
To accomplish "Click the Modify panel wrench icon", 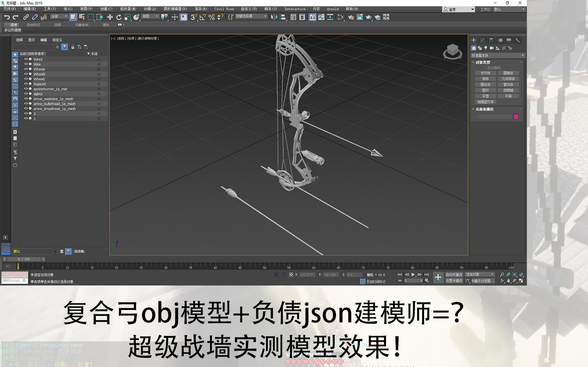I will (517, 40).
